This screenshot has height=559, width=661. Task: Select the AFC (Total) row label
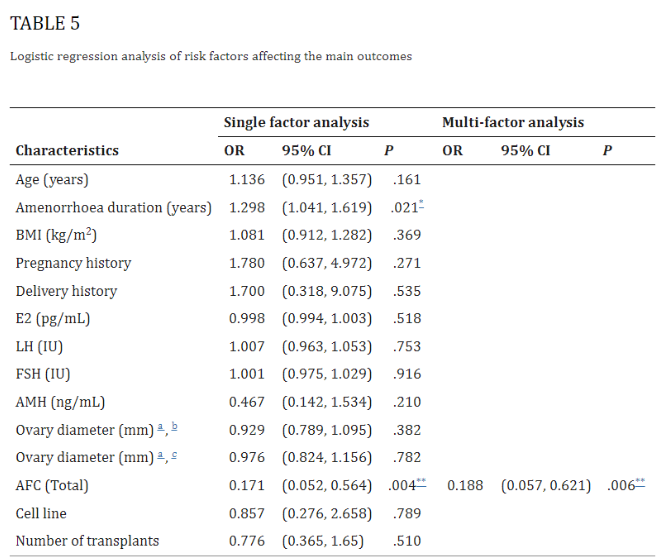point(52,485)
